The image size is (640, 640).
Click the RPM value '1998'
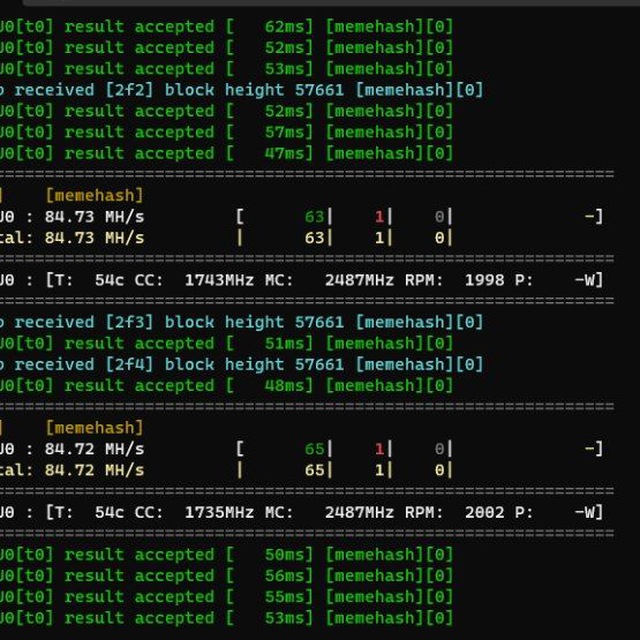point(484,280)
